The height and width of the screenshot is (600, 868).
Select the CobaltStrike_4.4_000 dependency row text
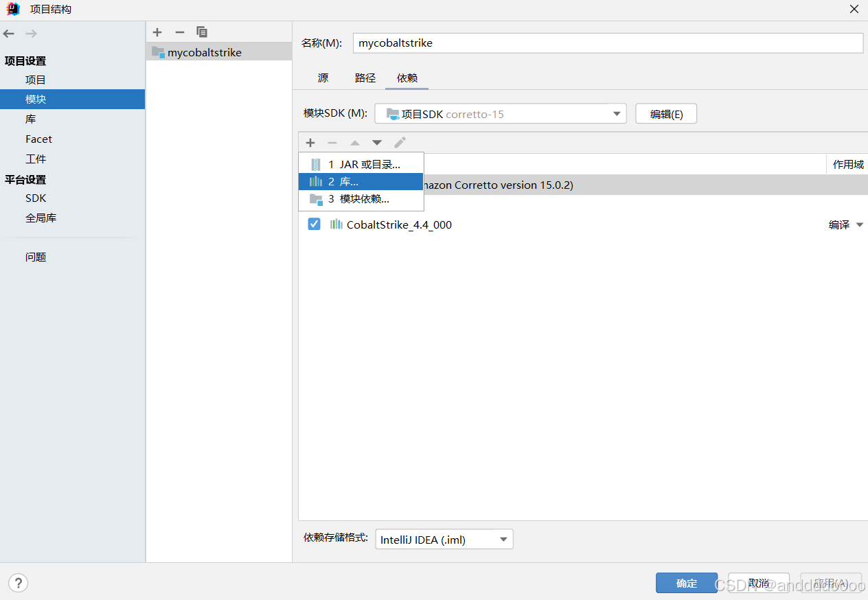[399, 224]
